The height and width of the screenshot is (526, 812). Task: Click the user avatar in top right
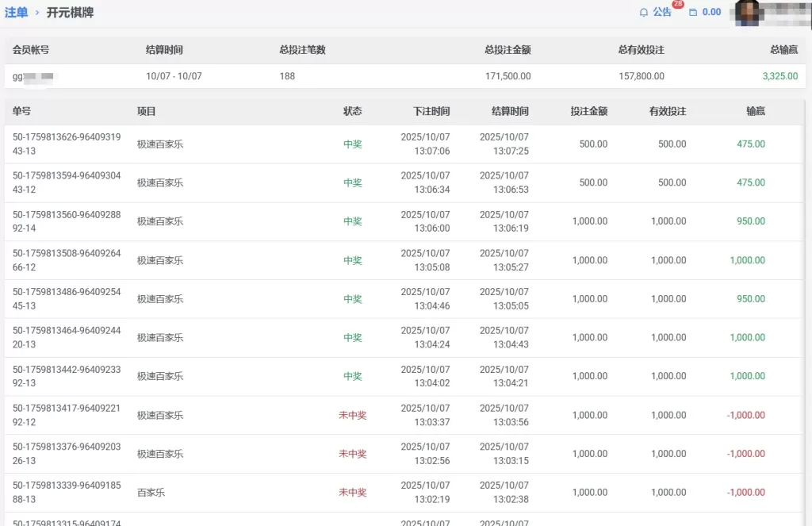click(x=749, y=11)
